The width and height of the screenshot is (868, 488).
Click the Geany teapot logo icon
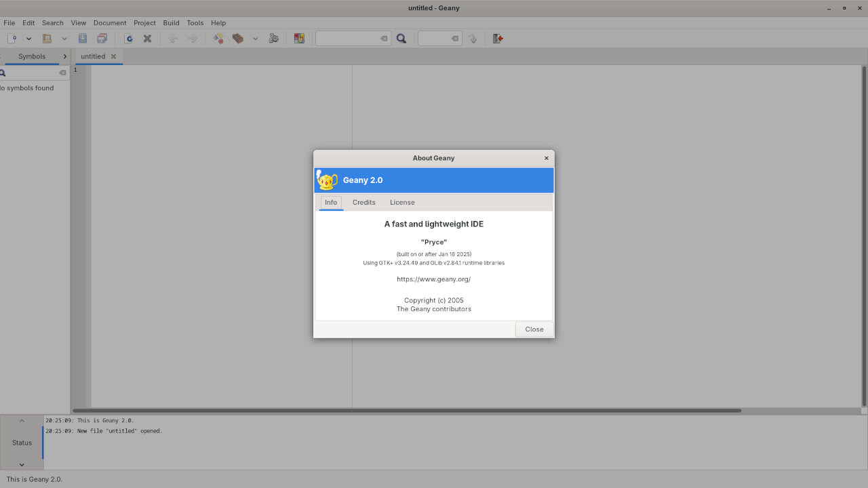(x=327, y=180)
